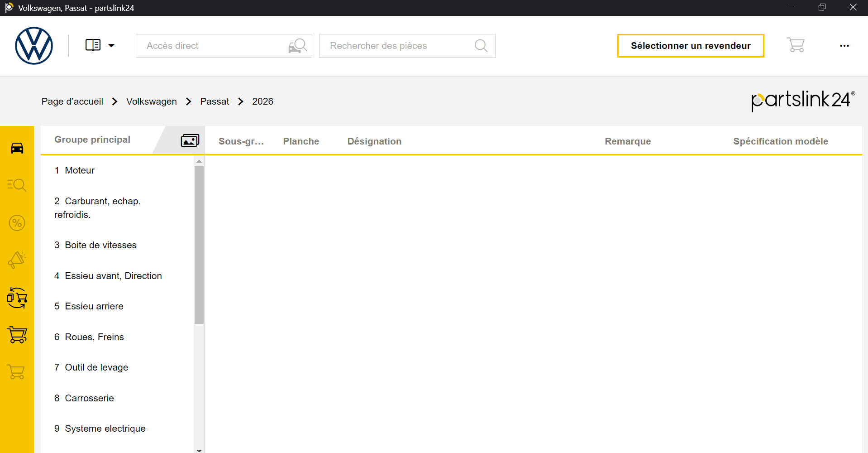The height and width of the screenshot is (453, 868).
Task: Open the megaphone announcements sidebar icon
Action: click(x=17, y=260)
